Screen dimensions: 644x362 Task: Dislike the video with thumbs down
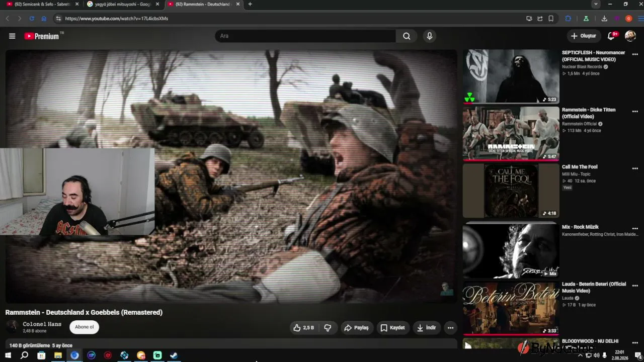[x=328, y=328]
